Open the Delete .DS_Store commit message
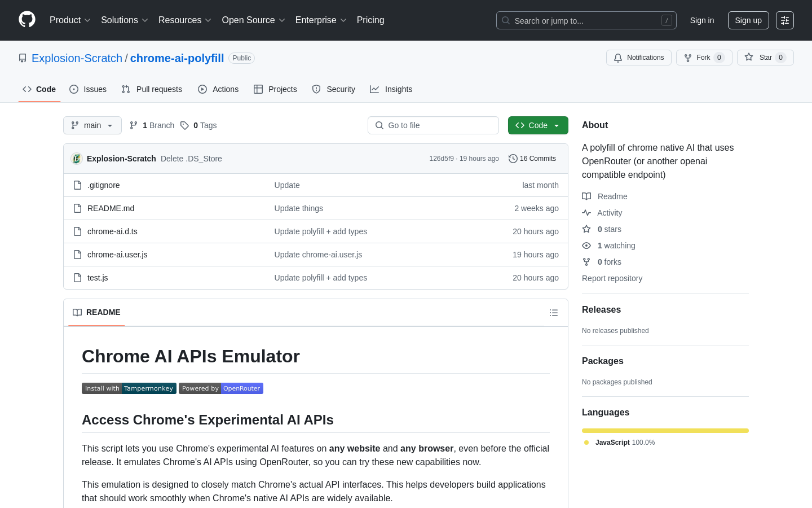Screen dimensions: 812x508 point(191,159)
